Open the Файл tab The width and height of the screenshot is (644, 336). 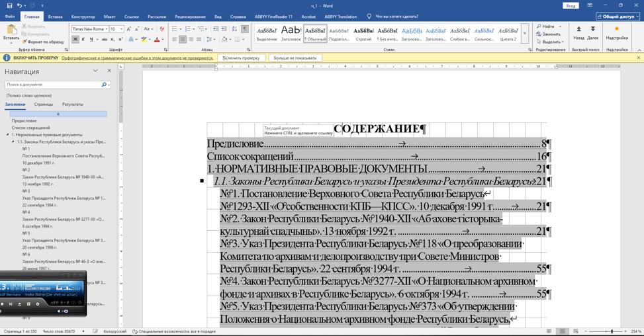point(10,17)
